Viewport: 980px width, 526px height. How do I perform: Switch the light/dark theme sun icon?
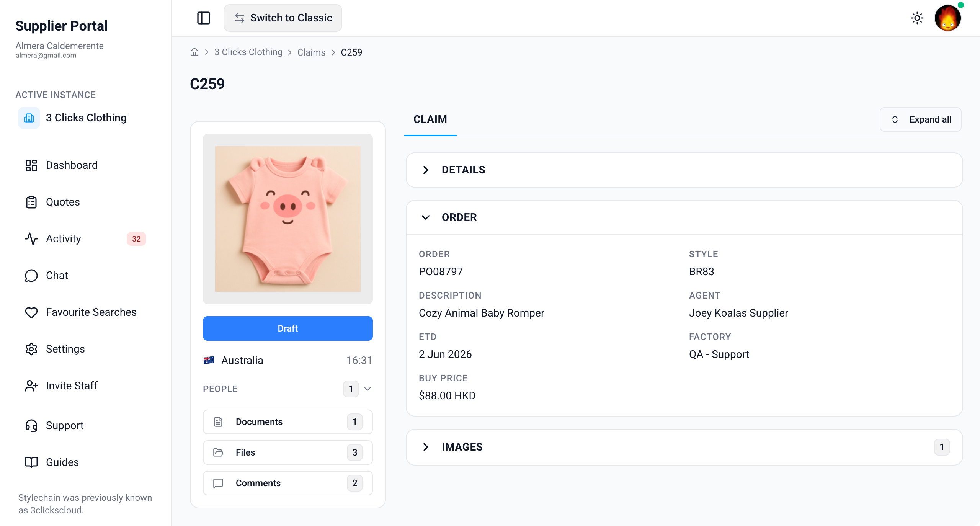tap(917, 18)
